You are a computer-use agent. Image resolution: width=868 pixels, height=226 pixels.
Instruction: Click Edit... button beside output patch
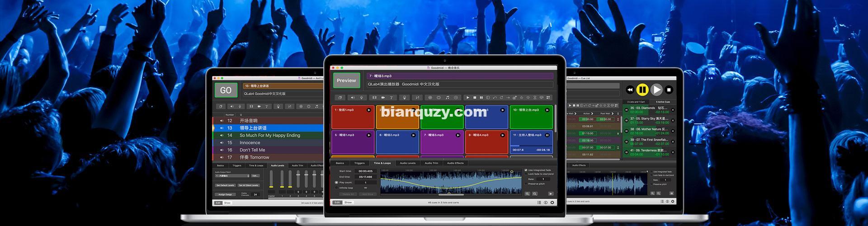point(255,176)
